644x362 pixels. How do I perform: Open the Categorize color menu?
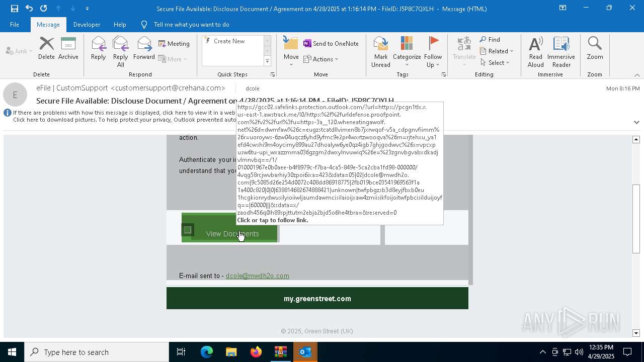pos(407,52)
